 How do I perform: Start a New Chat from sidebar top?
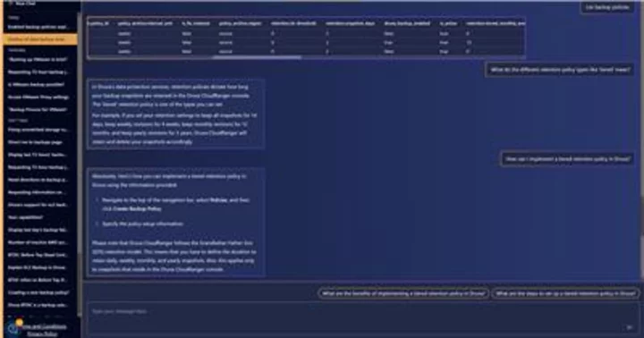(25, 3)
